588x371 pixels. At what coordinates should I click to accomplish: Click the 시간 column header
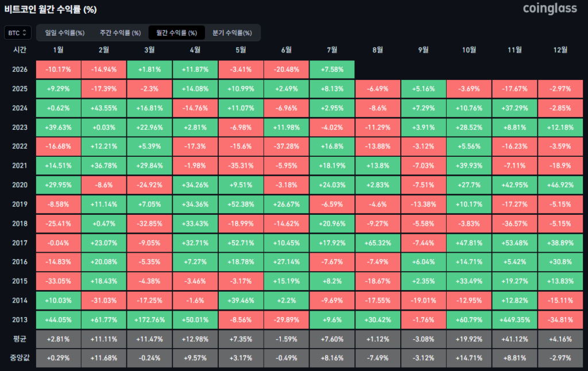[x=20, y=50]
